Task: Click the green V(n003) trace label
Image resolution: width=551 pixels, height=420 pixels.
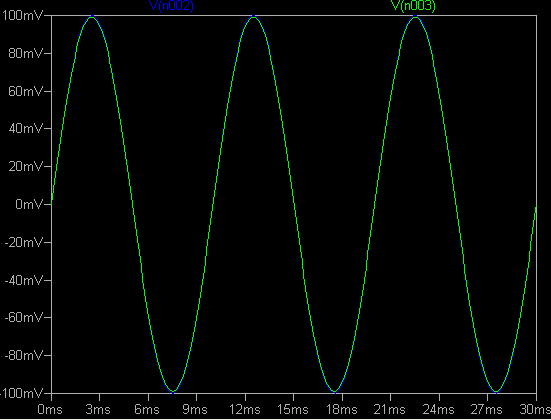Action: click(413, 6)
